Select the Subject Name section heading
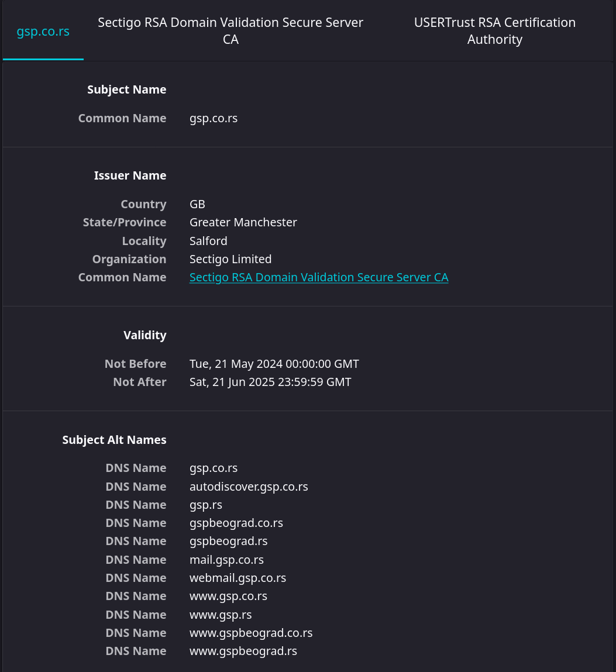Screen dimensions: 616x672 (x=127, y=89)
